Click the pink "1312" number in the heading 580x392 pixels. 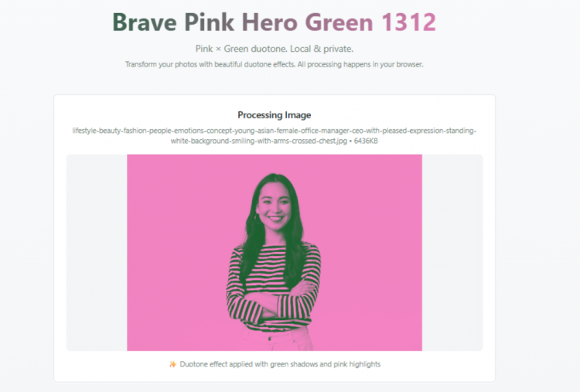[x=409, y=22]
